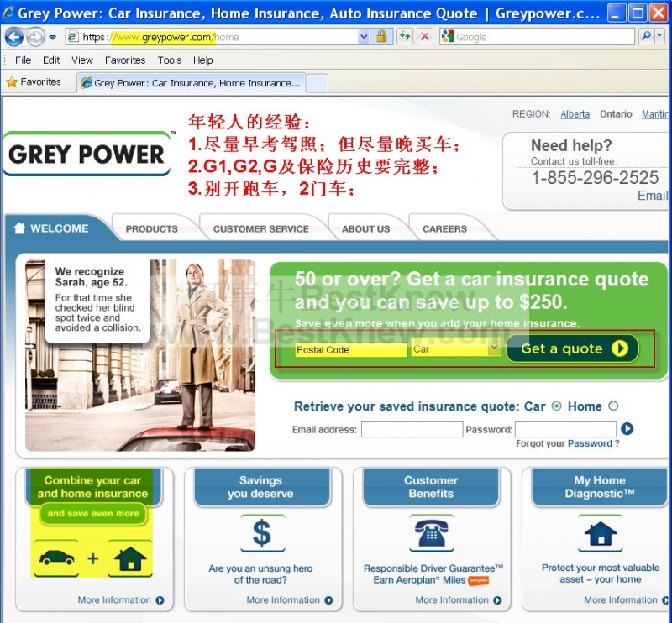Open More Information under Savings you deserve
The width and height of the screenshot is (672, 623).
[x=290, y=599]
